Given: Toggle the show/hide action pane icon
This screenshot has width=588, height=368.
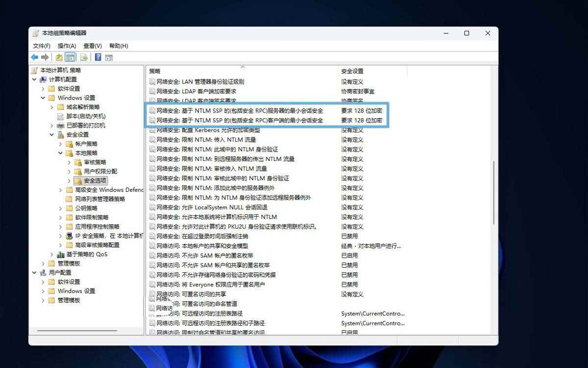Looking at the screenshot, I should click(x=109, y=57).
